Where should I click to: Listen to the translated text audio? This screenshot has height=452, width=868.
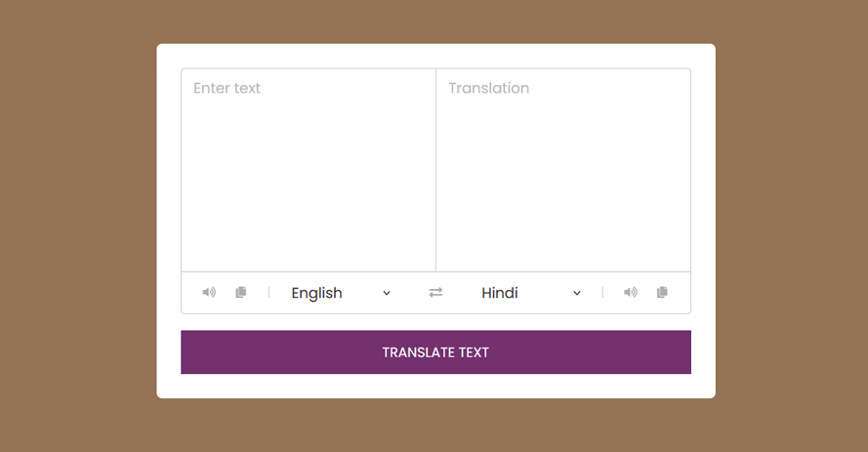click(631, 293)
